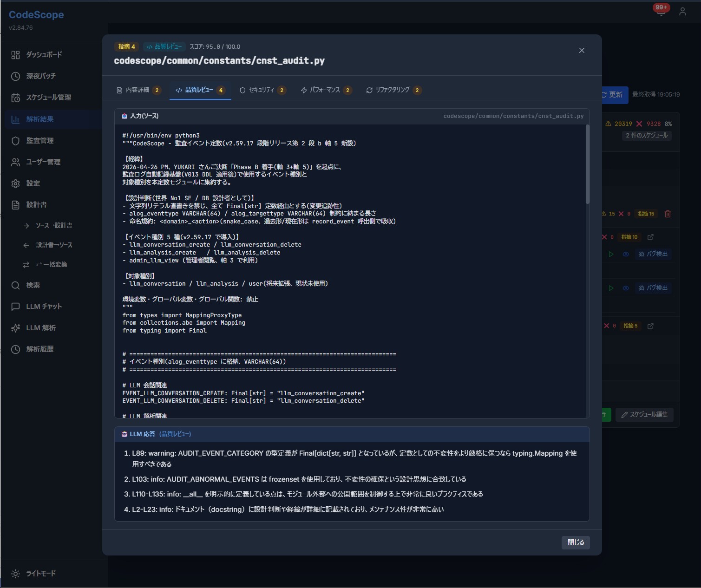Viewport: 701px width, 588px height.
Task: Click LLM response item L103 info
Action: coord(299,479)
